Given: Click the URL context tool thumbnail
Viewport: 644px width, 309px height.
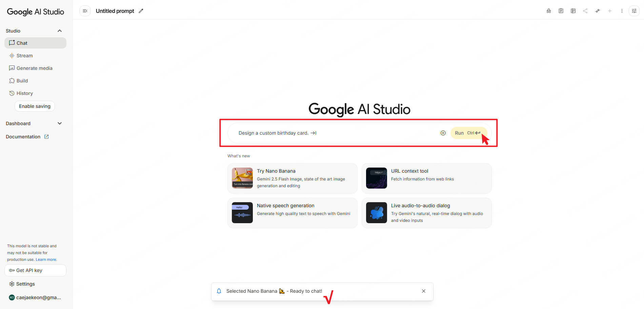Looking at the screenshot, I should [x=377, y=178].
